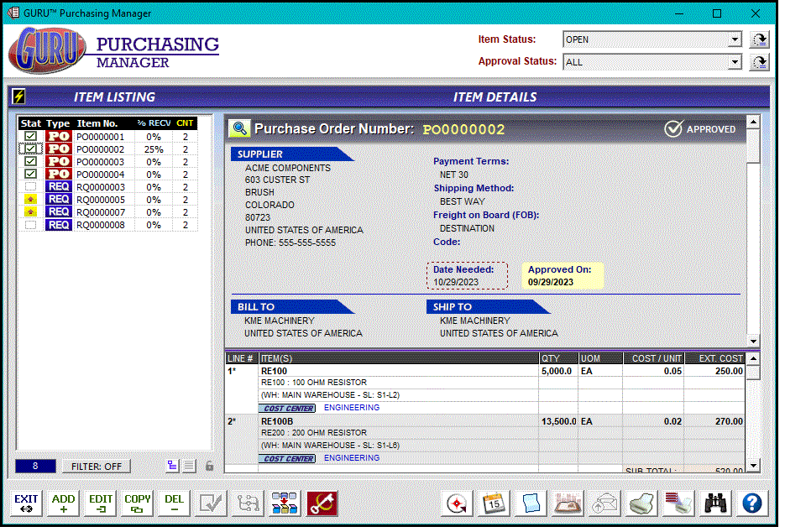Click the printer icon
The height and width of the screenshot is (532, 785).
click(642, 504)
